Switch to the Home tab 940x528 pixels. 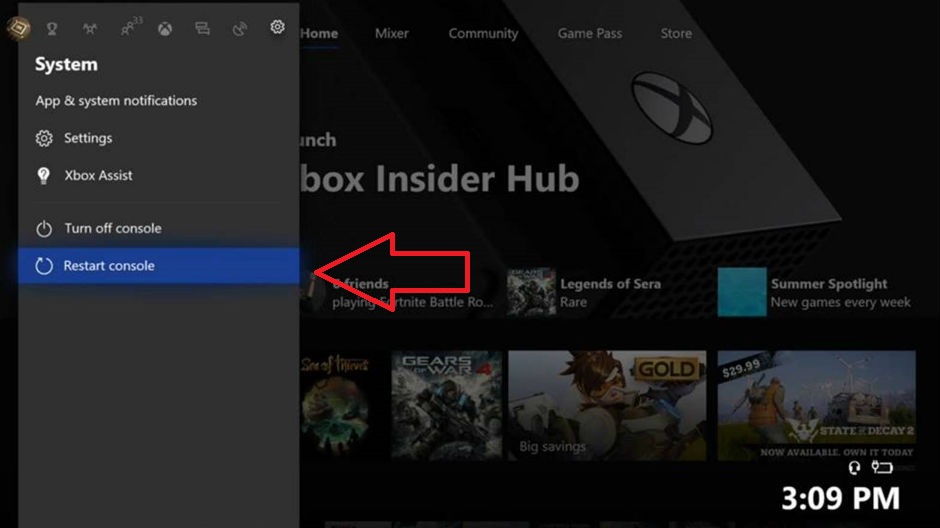pos(320,34)
